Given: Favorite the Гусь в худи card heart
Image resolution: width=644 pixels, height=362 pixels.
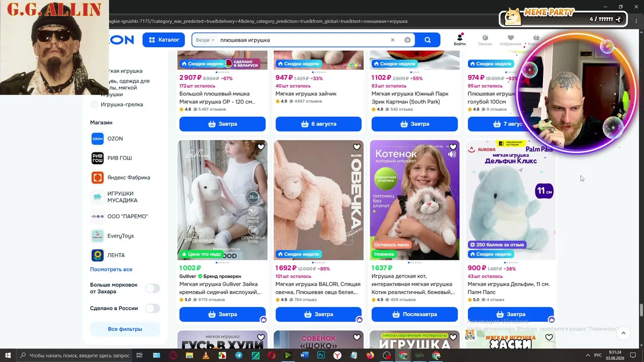Looking at the screenshot, I should tap(261, 337).
